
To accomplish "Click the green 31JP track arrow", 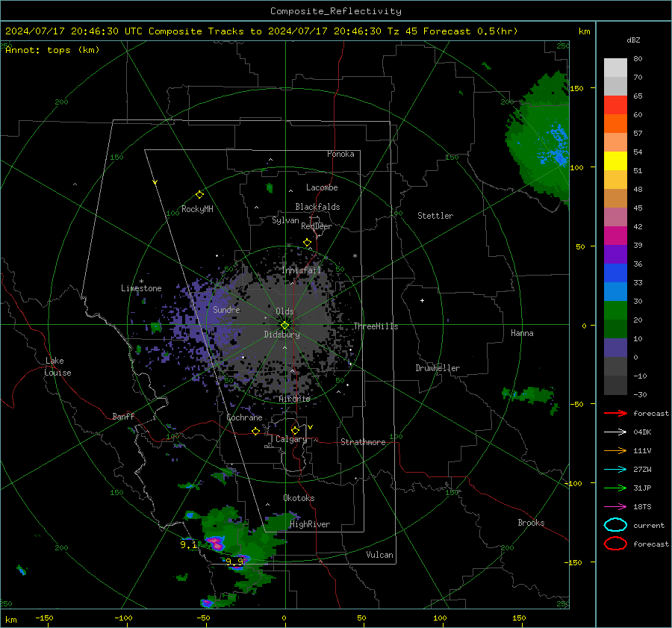I will click(x=615, y=488).
